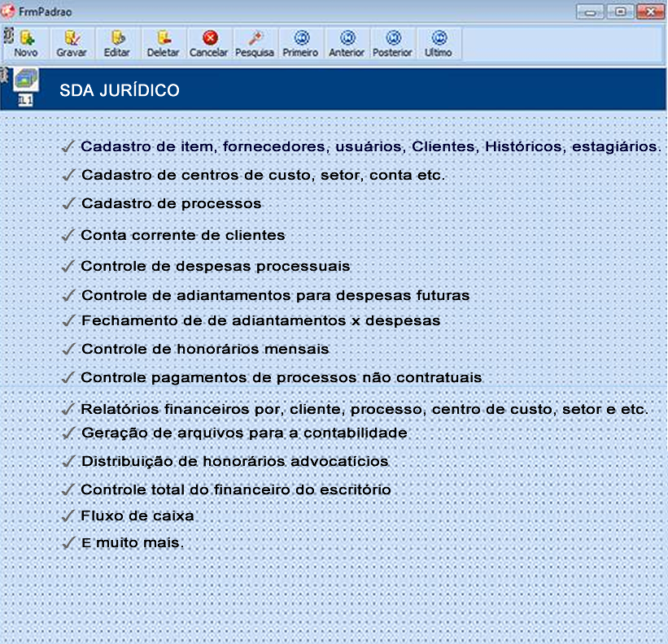Minimize the FrmPadrao window
The height and width of the screenshot is (644, 668).
tap(592, 11)
